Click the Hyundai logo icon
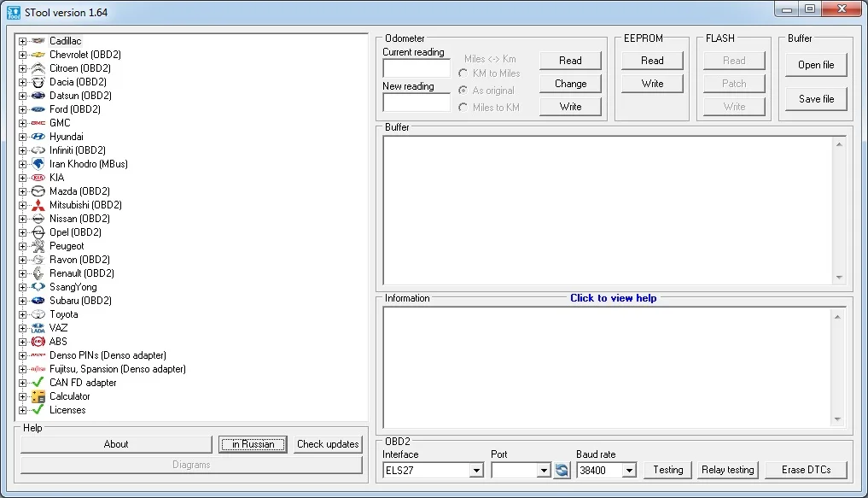The image size is (868, 498). click(38, 137)
